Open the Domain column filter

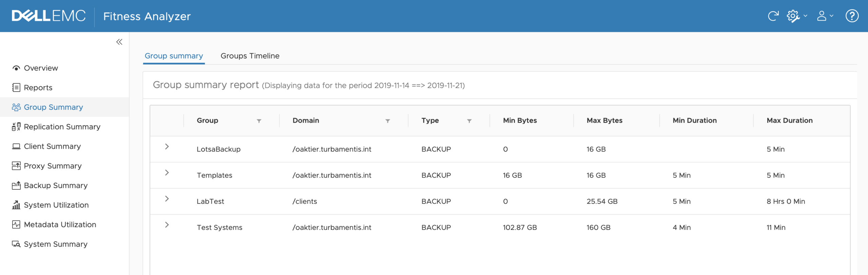point(388,121)
